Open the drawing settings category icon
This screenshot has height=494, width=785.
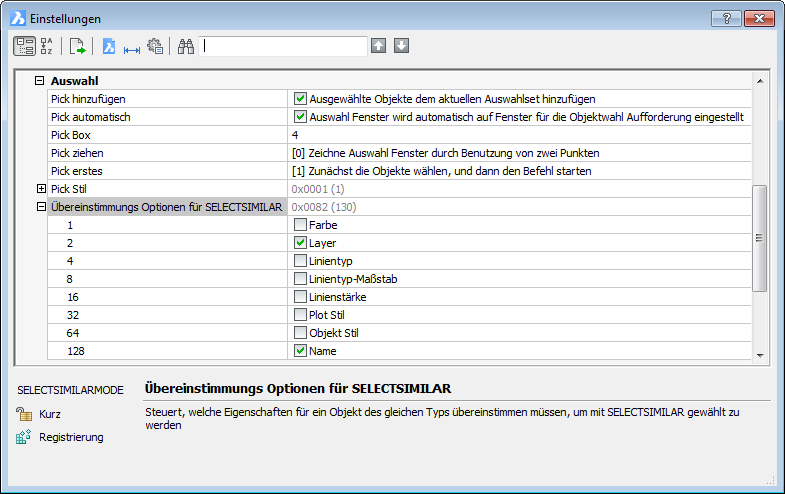click(x=109, y=46)
